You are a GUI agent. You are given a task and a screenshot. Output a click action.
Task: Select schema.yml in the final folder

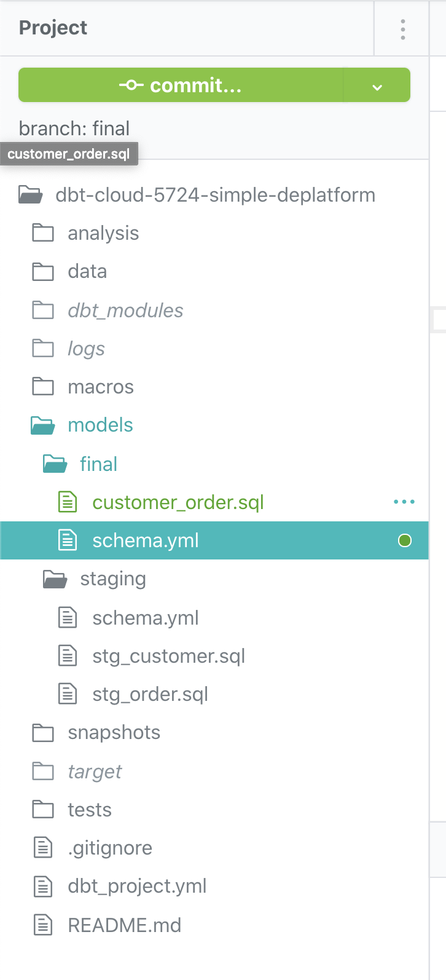pyautogui.click(x=146, y=541)
